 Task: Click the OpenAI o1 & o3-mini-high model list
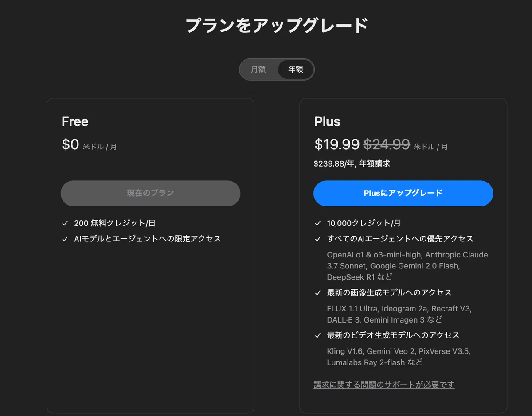(x=407, y=266)
